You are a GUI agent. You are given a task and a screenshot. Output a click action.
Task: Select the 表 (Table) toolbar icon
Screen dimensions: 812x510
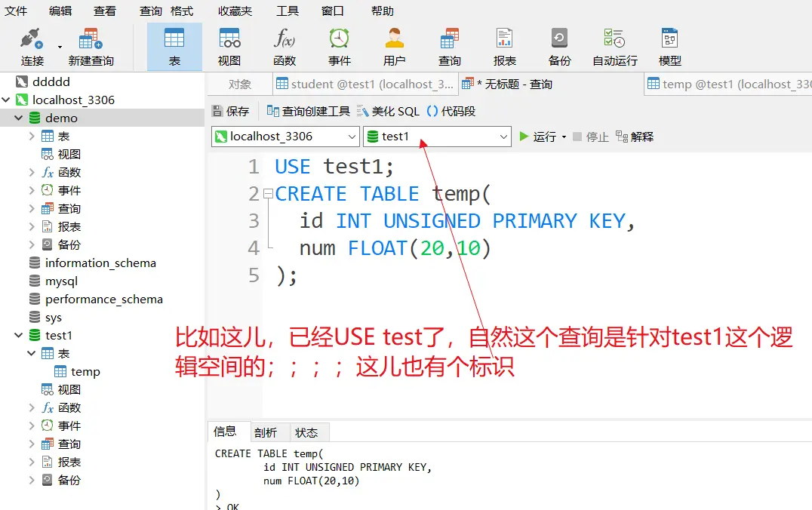point(174,47)
